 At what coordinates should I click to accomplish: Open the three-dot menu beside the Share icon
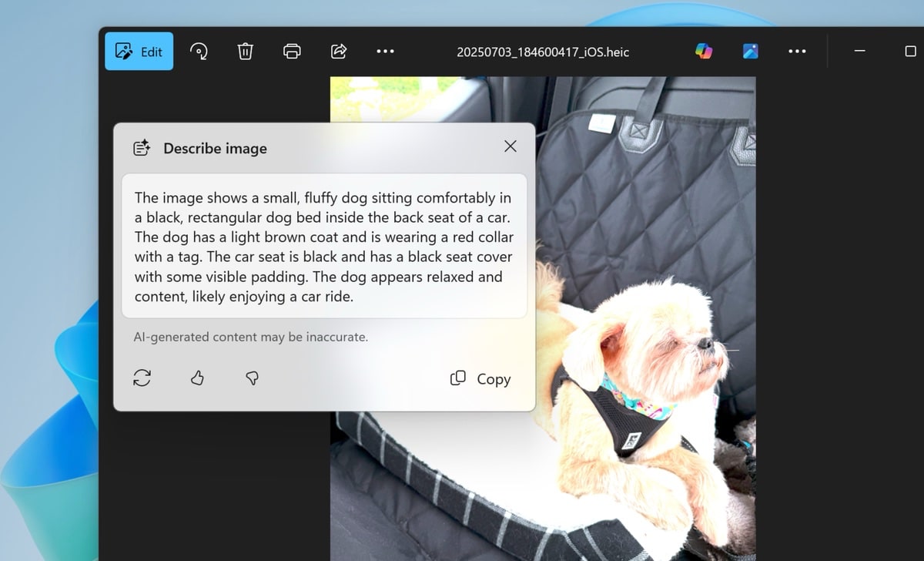(385, 52)
